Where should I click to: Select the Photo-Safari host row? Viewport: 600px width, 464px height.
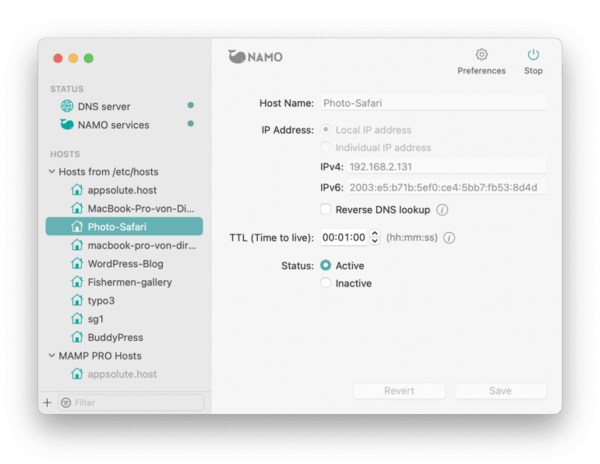coord(124,226)
